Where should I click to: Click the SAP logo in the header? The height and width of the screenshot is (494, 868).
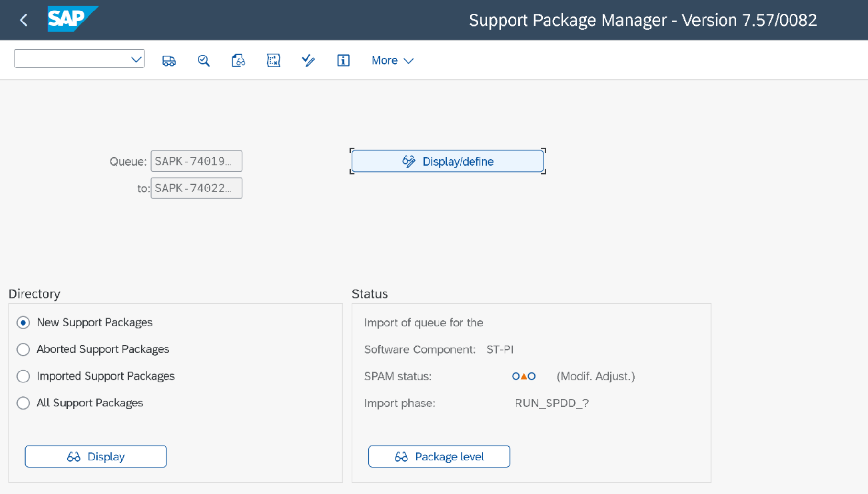(x=73, y=19)
